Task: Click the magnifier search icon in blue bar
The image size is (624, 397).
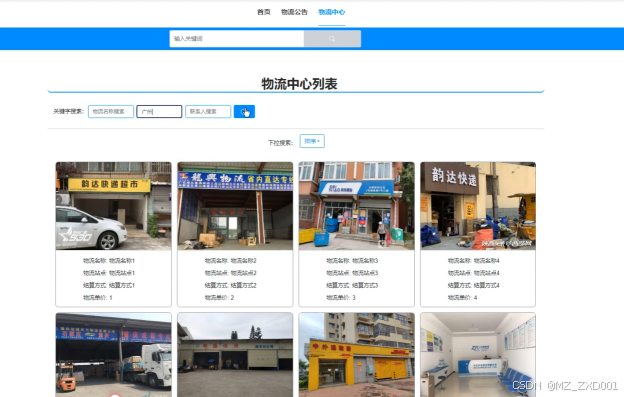Action: [332, 39]
